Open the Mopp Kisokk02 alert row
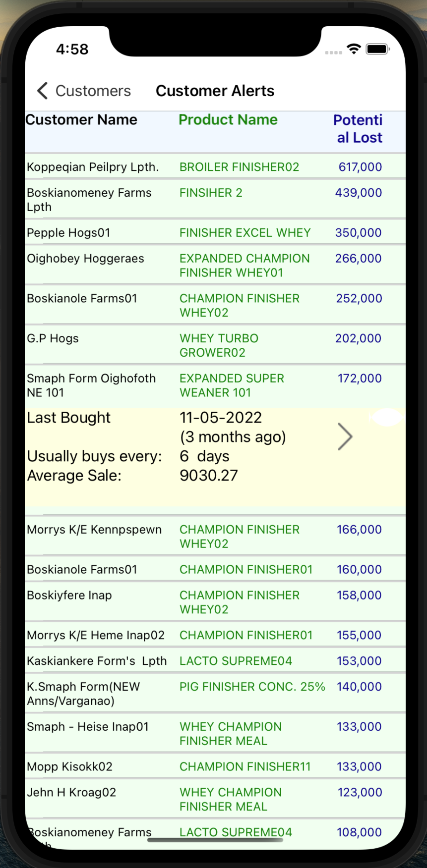 click(x=215, y=766)
